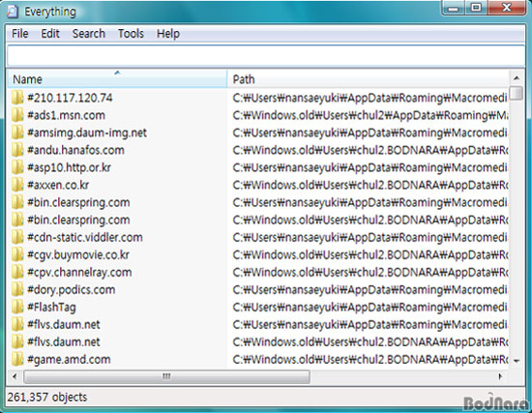Select the #cgv.buymovie.co.kr result row
This screenshot has width=532, height=413.
tap(258, 254)
